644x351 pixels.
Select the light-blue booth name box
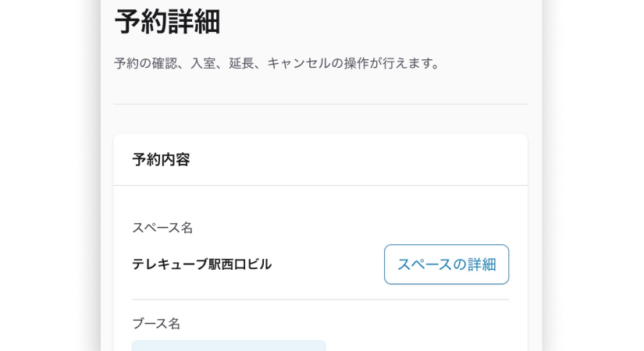pyautogui.click(x=229, y=346)
